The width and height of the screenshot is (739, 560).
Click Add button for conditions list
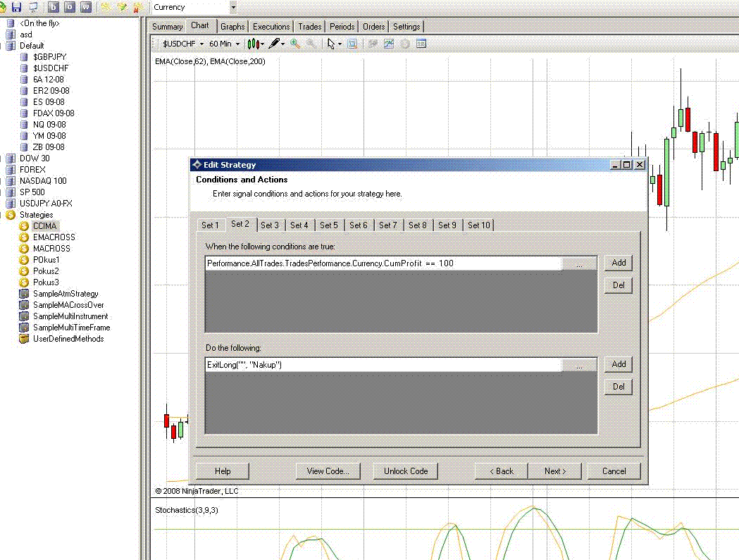[x=619, y=263]
